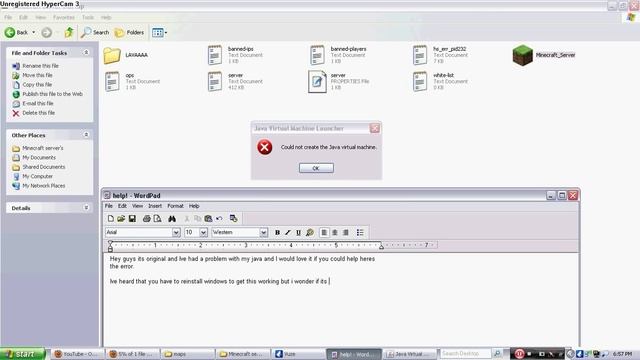Align text right in WordPad

346,232
